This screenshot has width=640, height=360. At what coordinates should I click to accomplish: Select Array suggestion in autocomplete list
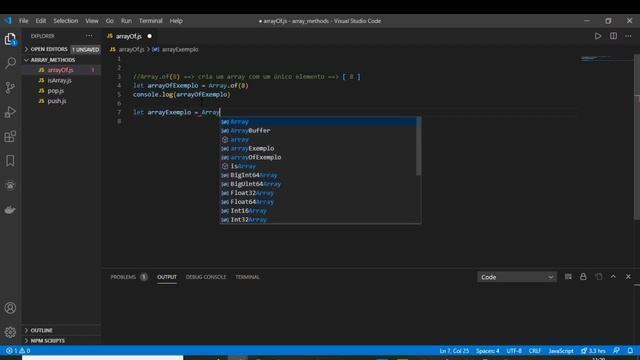pyautogui.click(x=318, y=122)
